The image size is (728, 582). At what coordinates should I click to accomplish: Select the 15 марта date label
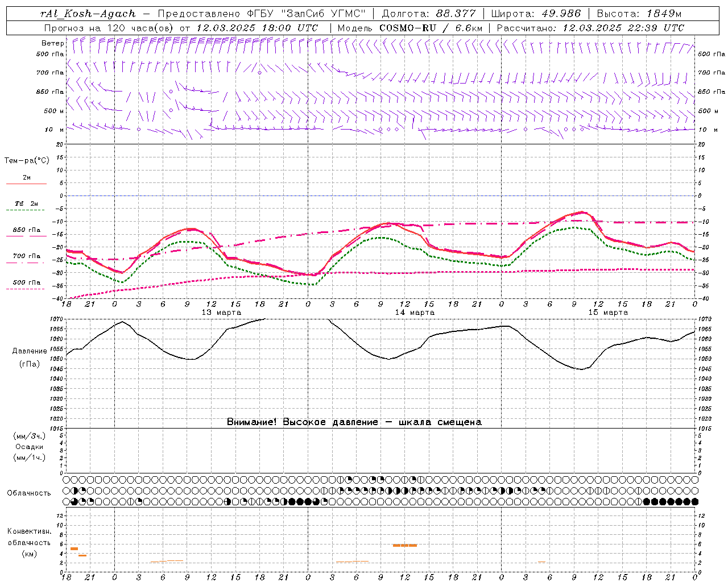point(608,313)
